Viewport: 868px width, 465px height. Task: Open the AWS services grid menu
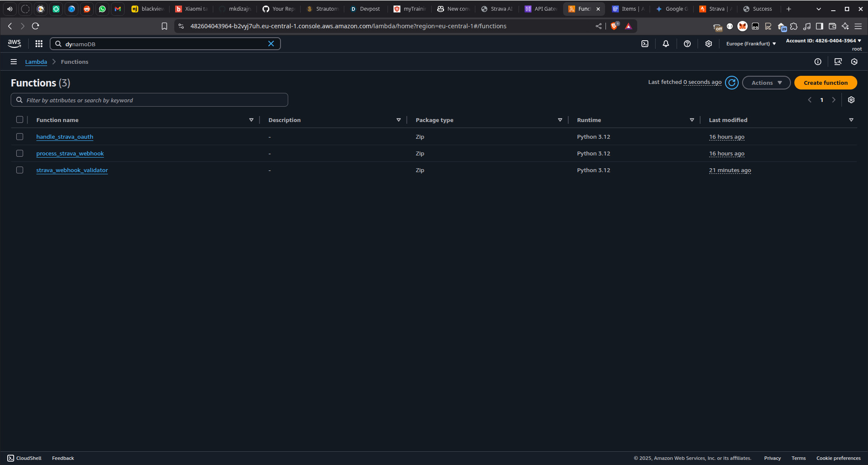pos(39,44)
